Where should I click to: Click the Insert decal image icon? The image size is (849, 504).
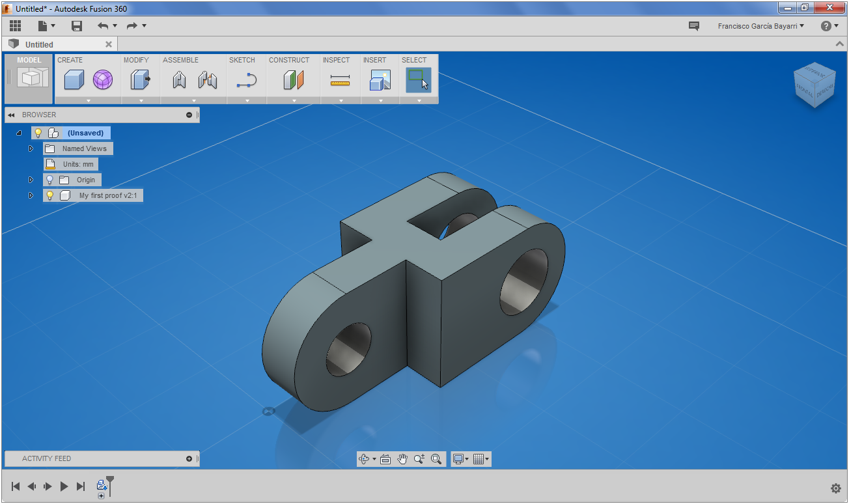pyautogui.click(x=380, y=80)
